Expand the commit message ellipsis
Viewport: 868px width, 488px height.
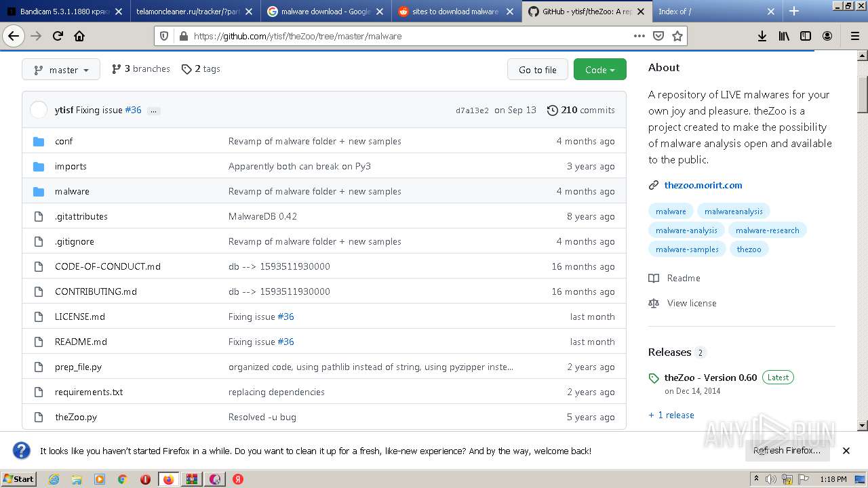[154, 110]
